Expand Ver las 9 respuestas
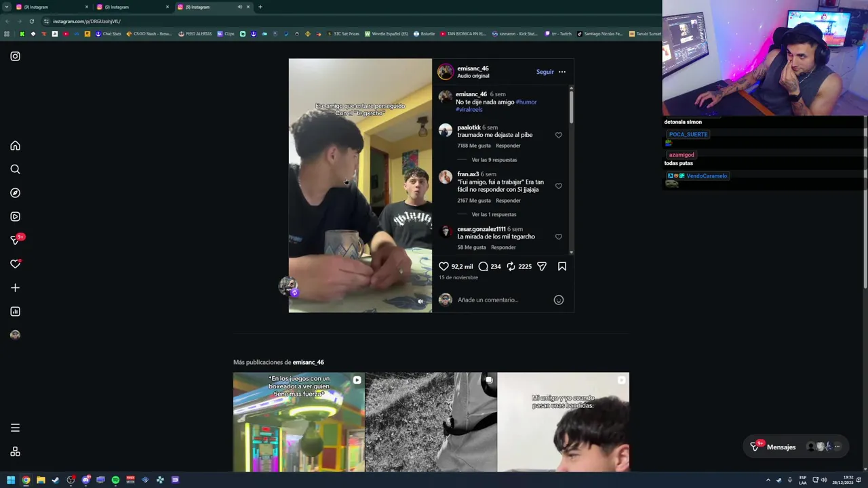This screenshot has width=868, height=488. pos(494,160)
